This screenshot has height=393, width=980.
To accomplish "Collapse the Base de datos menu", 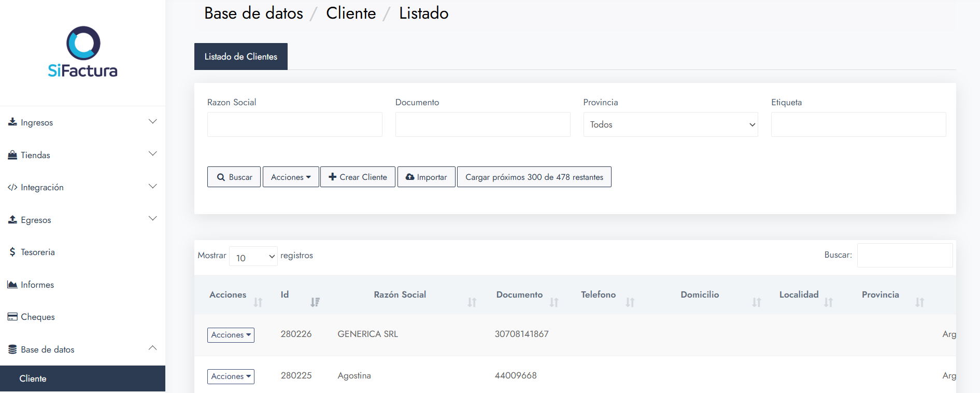I will (x=152, y=348).
